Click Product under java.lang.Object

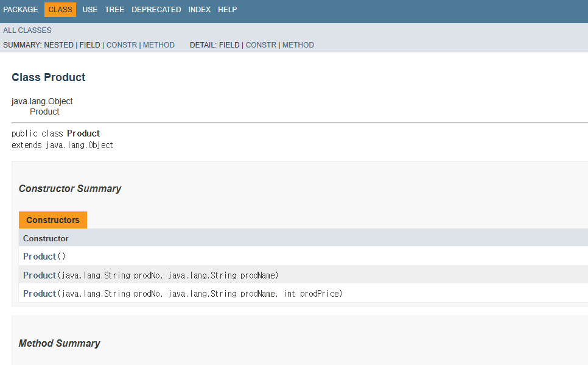(44, 112)
